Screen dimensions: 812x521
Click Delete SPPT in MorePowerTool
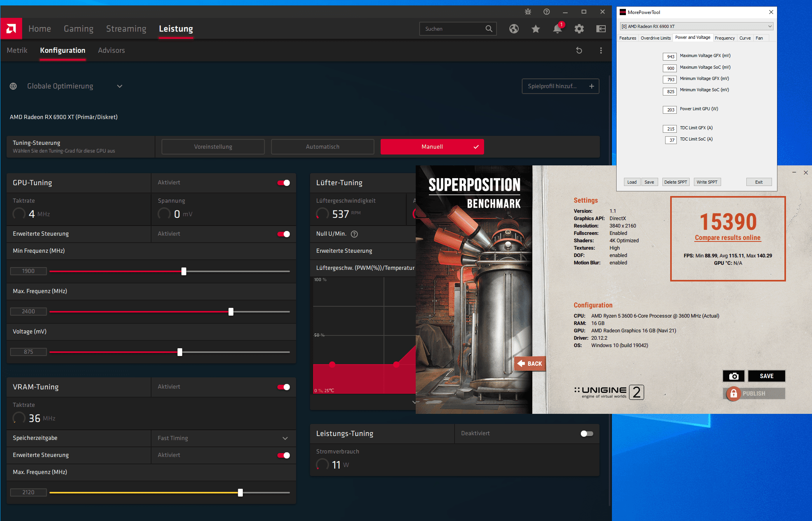(x=676, y=182)
